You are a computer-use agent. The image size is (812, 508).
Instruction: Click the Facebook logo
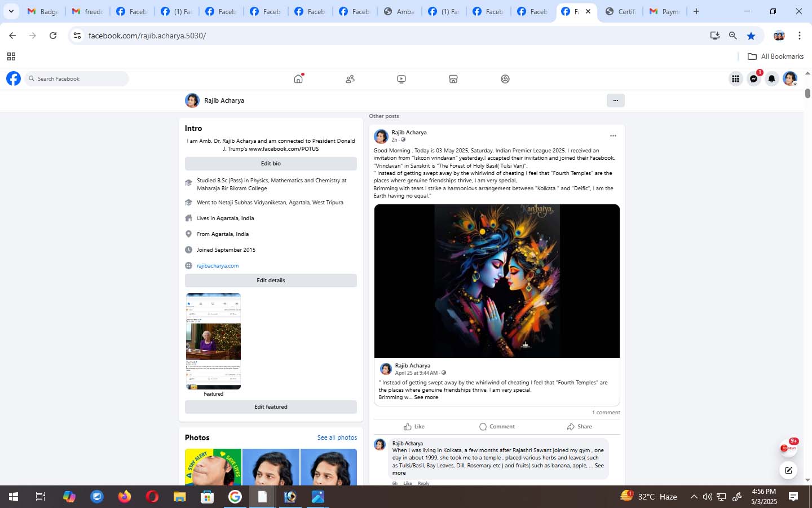(x=14, y=78)
